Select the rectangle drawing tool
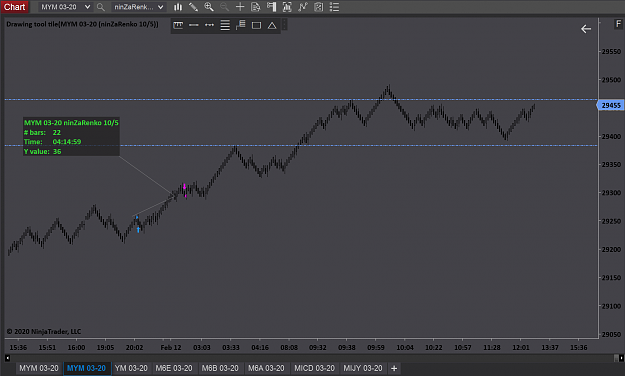 (x=256, y=26)
